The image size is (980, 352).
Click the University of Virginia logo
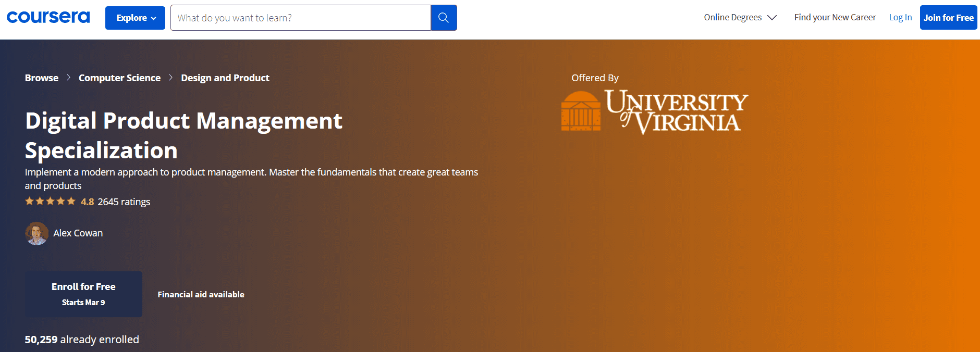(x=655, y=111)
